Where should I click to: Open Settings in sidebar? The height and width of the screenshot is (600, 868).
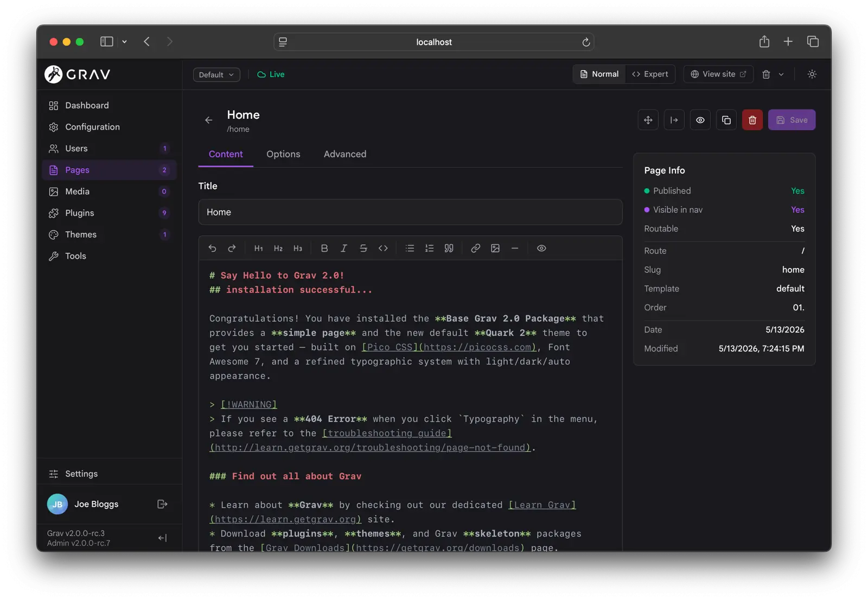click(x=109, y=474)
